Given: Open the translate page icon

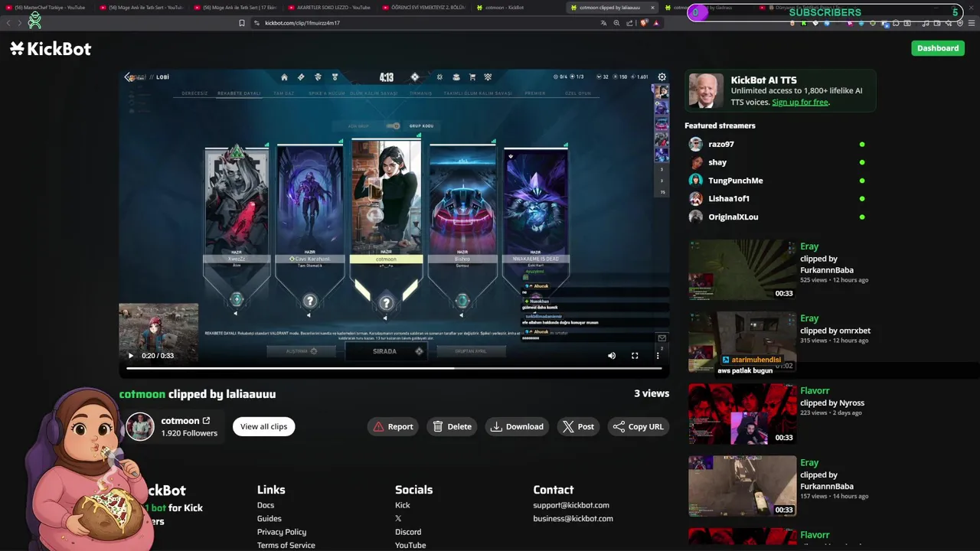Looking at the screenshot, I should [x=603, y=23].
